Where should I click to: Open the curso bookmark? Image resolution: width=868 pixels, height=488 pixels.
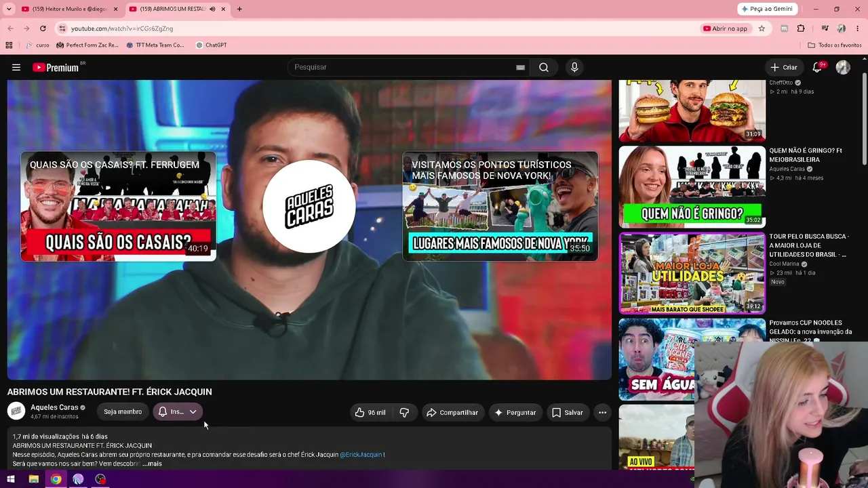coord(37,45)
